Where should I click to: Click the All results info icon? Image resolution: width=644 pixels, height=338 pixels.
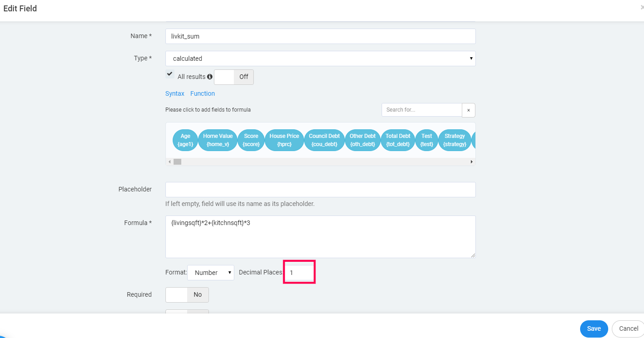point(210,77)
